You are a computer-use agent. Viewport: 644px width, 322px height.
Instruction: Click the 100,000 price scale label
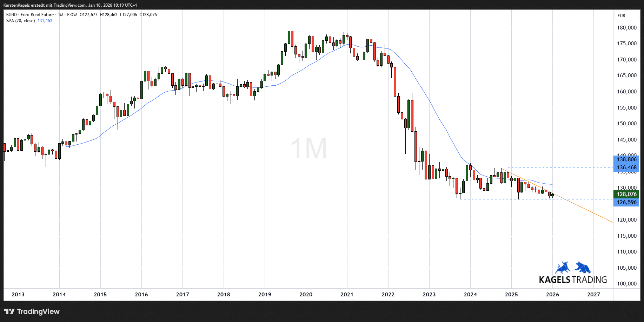[626, 284]
